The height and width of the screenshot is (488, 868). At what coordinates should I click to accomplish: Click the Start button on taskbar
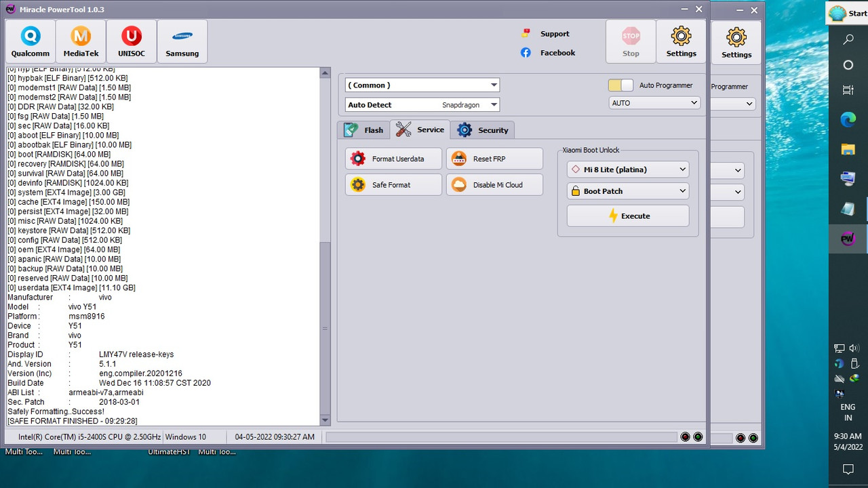848,14
